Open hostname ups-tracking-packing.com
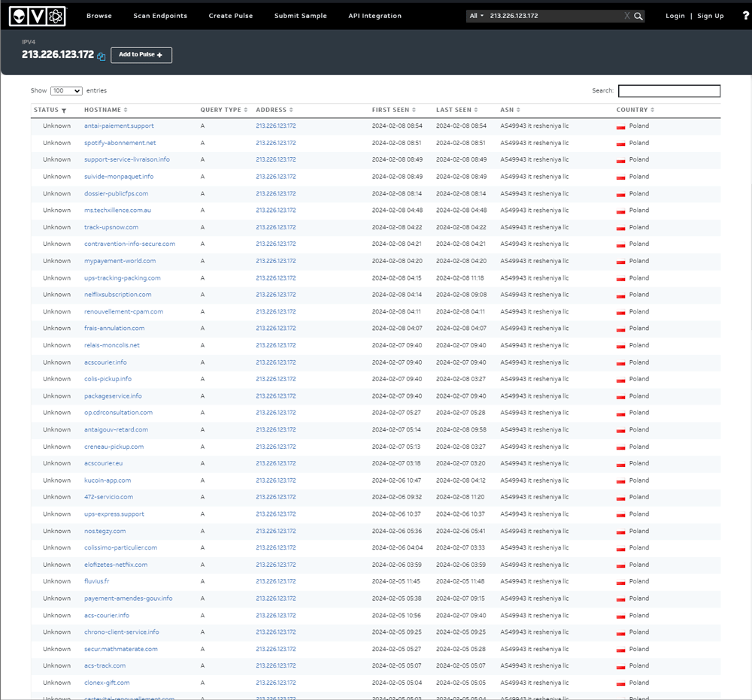Viewport: 752px width, 700px height. pyautogui.click(x=123, y=278)
